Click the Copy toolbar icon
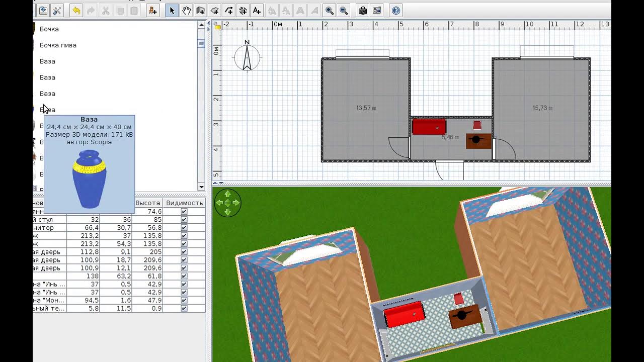The image size is (644, 362). [120, 10]
